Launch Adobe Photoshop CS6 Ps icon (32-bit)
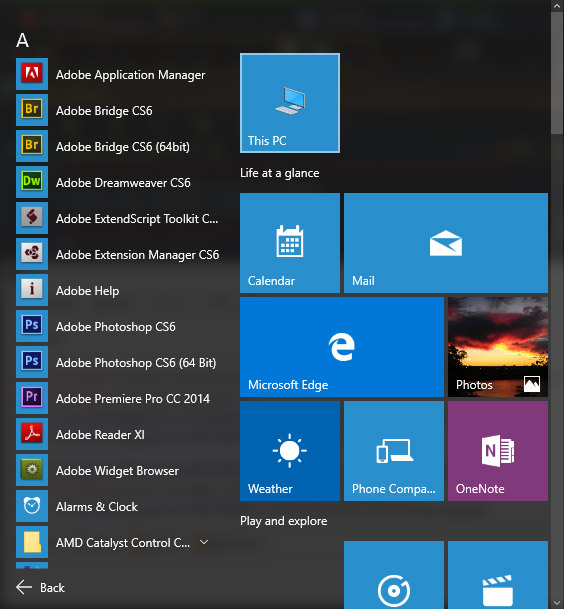The image size is (564, 609). pos(32,326)
